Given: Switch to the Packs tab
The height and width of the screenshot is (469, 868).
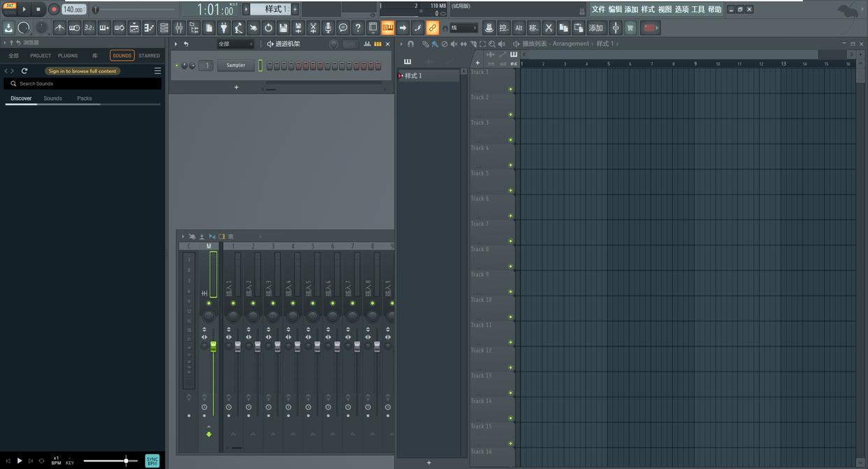Looking at the screenshot, I should tap(84, 99).
